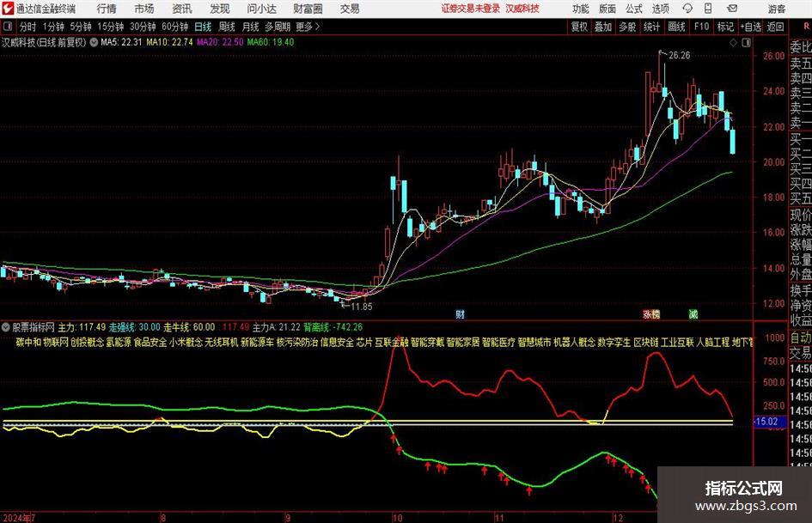The height and width of the screenshot is (523, 812).
Task: Switch to 周线 weekly period
Action: pyautogui.click(x=226, y=27)
